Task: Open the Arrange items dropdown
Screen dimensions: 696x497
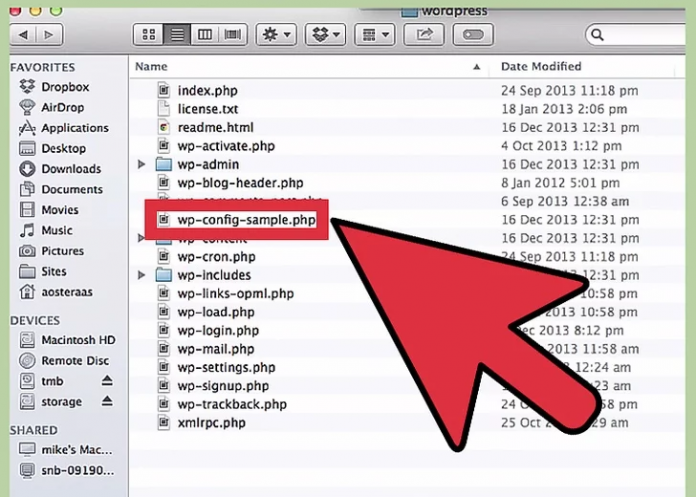Action: (x=377, y=34)
